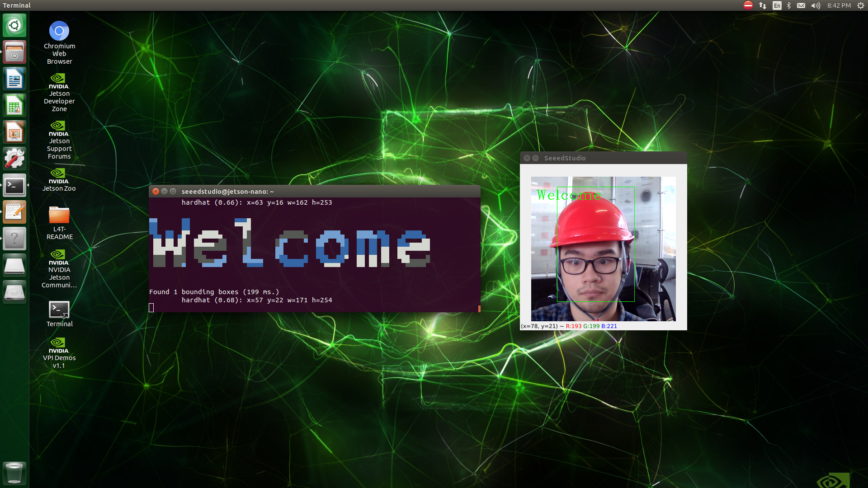The height and width of the screenshot is (488, 868).
Task: Minimize the seeedstudio@jetson-nano terminal window
Action: [164, 192]
